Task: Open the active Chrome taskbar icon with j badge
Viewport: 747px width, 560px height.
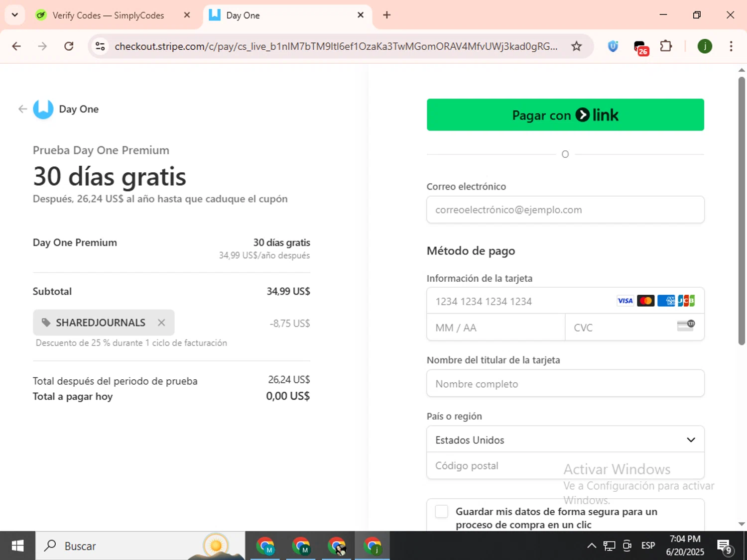Action: pos(373,546)
